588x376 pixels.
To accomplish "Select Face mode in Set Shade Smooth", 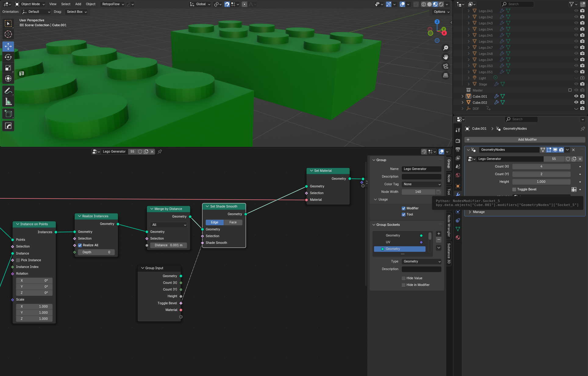I will [233, 222].
